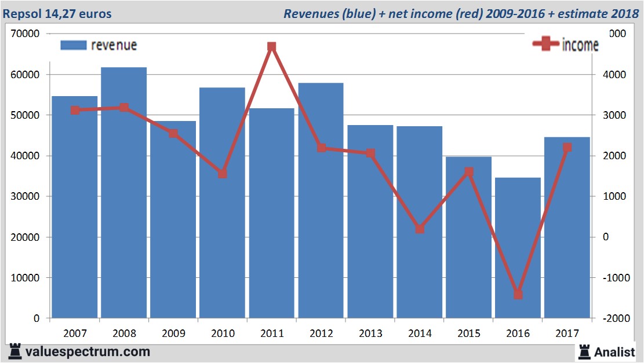Select the 2016 revenue bar
This screenshot has width=644, height=363.
pyautogui.click(x=518, y=248)
